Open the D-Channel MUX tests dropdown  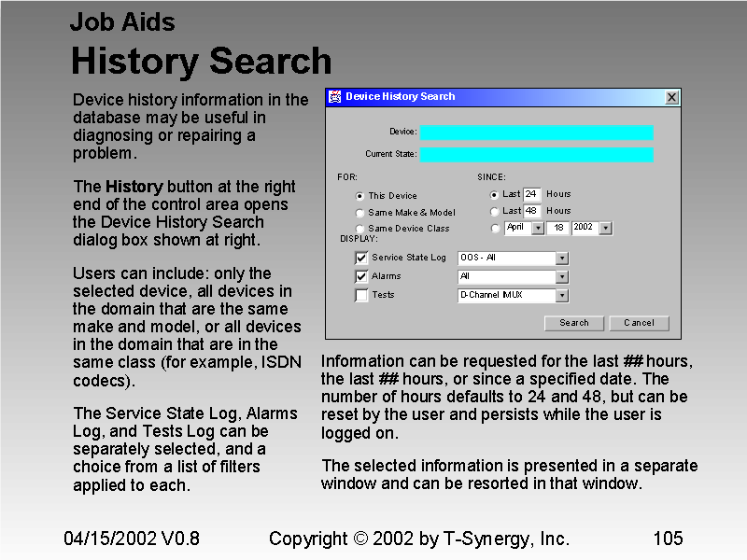click(562, 295)
